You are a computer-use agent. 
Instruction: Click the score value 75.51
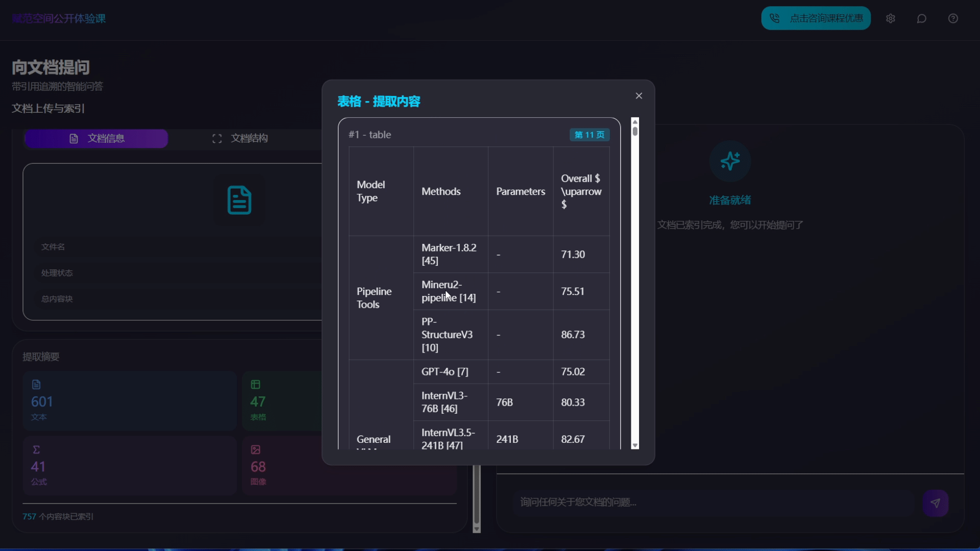click(x=573, y=291)
